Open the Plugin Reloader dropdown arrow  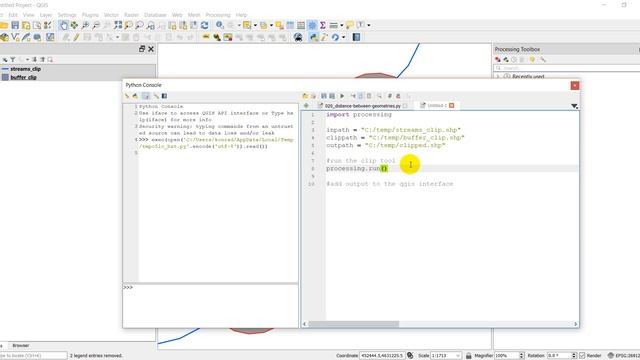(x=344, y=38)
